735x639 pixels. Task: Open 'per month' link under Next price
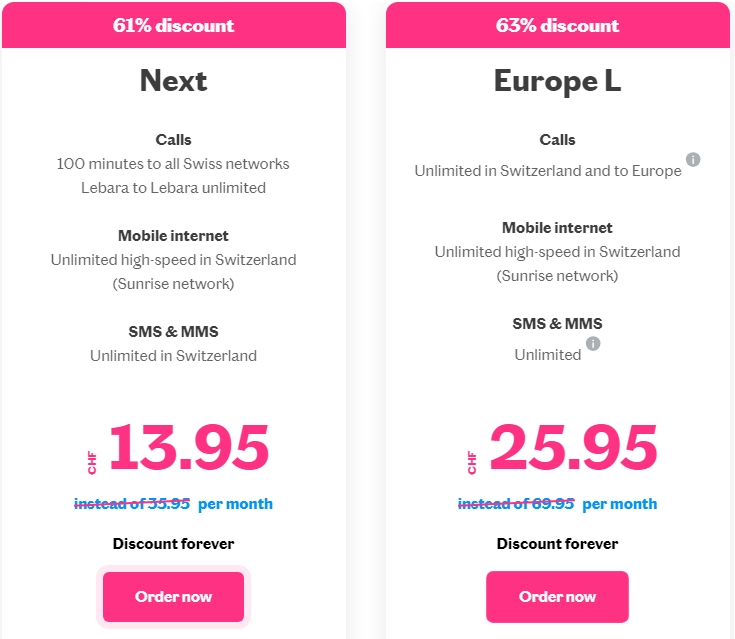[x=235, y=504]
